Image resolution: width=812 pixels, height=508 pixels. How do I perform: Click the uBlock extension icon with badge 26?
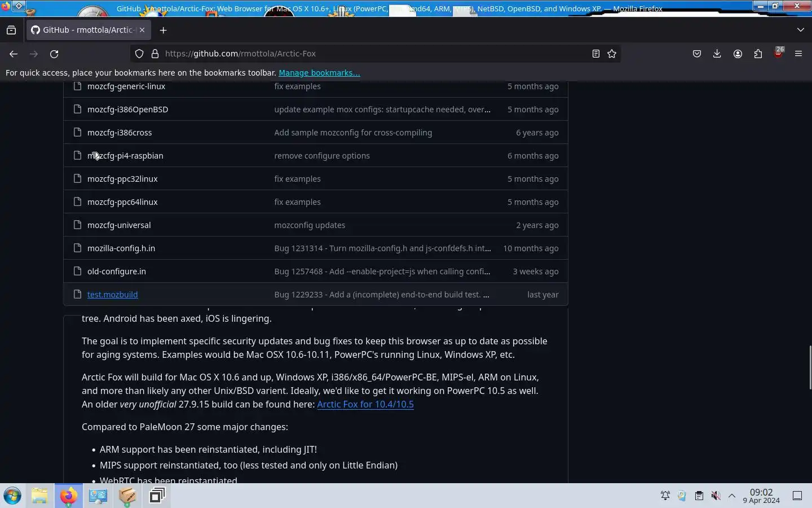click(778, 54)
